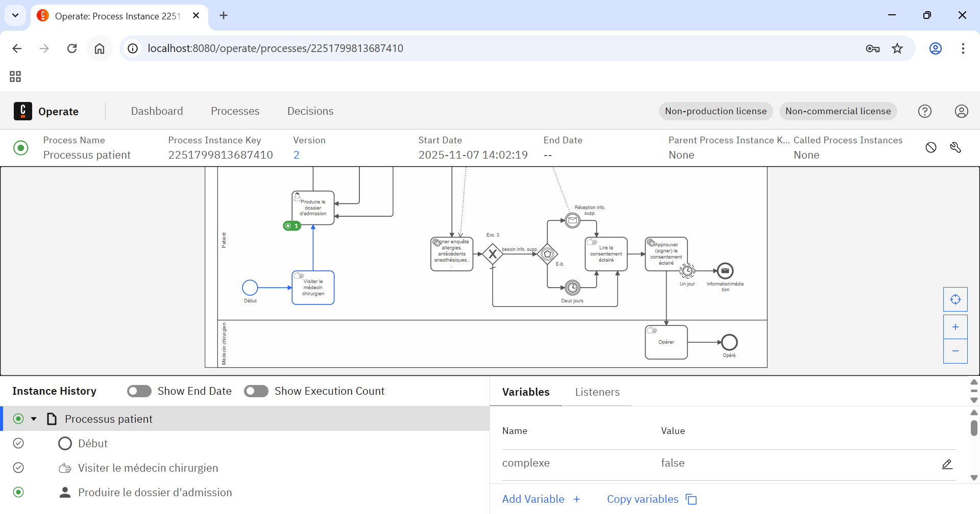Click the Add Variable button

[x=542, y=499]
